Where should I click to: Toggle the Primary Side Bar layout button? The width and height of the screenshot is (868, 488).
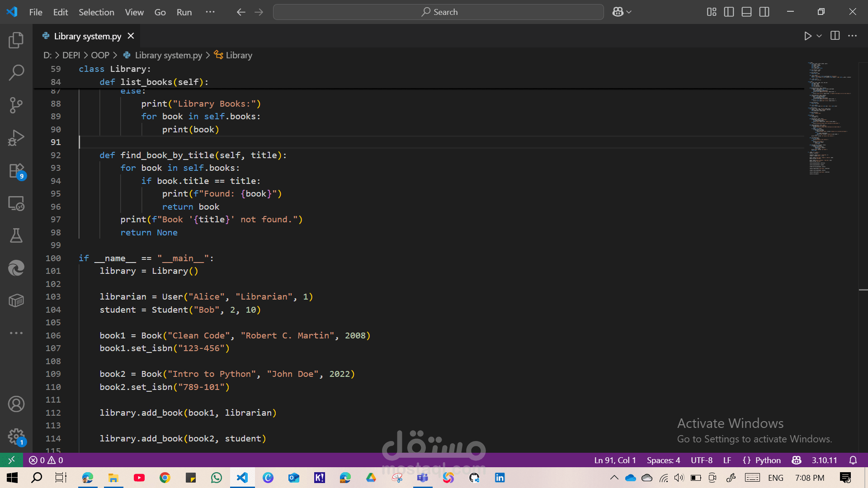729,12
